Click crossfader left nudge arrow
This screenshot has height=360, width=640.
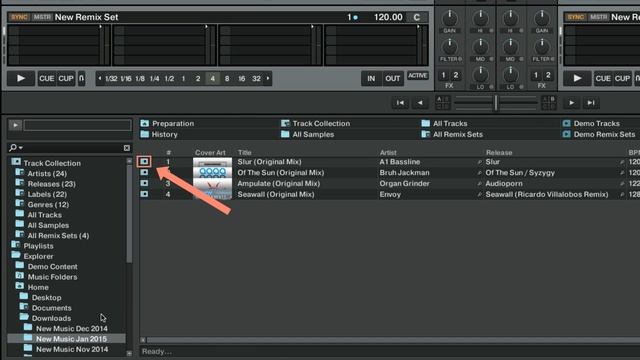coord(420,103)
